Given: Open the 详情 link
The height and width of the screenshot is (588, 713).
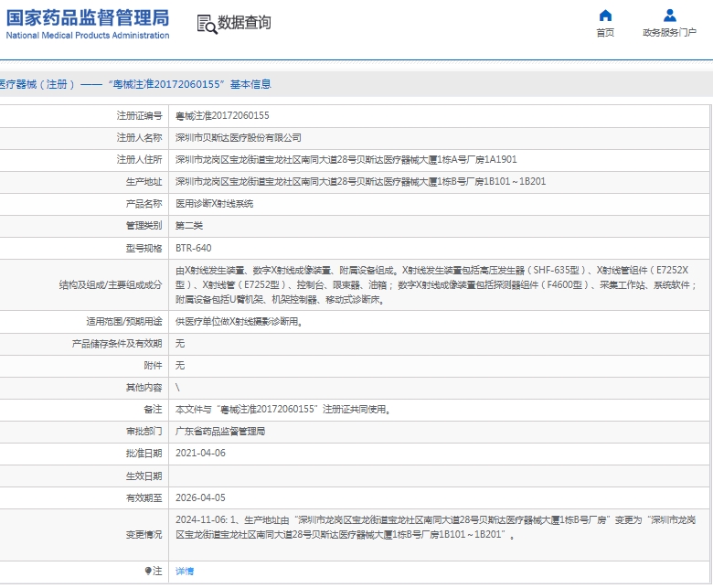Looking at the screenshot, I should point(185,572).
